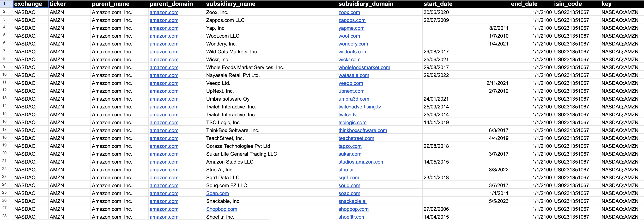
Task: Open the thinkboxsoftware.com link
Action: tap(362, 130)
